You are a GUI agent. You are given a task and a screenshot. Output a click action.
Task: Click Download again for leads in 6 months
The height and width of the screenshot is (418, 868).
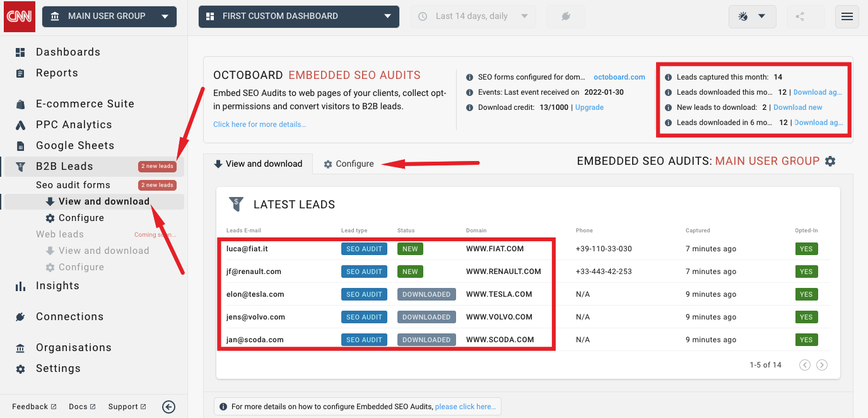tap(819, 122)
